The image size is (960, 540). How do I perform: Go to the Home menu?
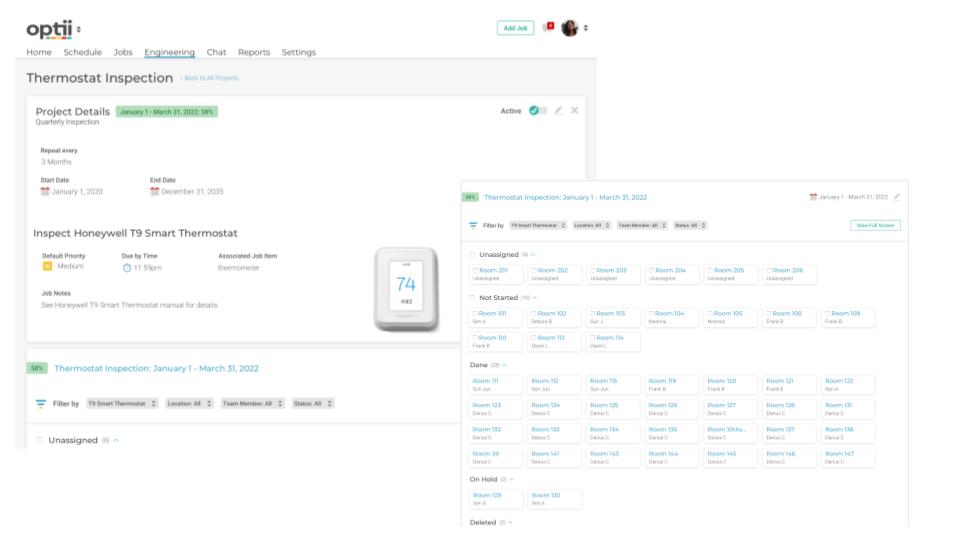[39, 52]
